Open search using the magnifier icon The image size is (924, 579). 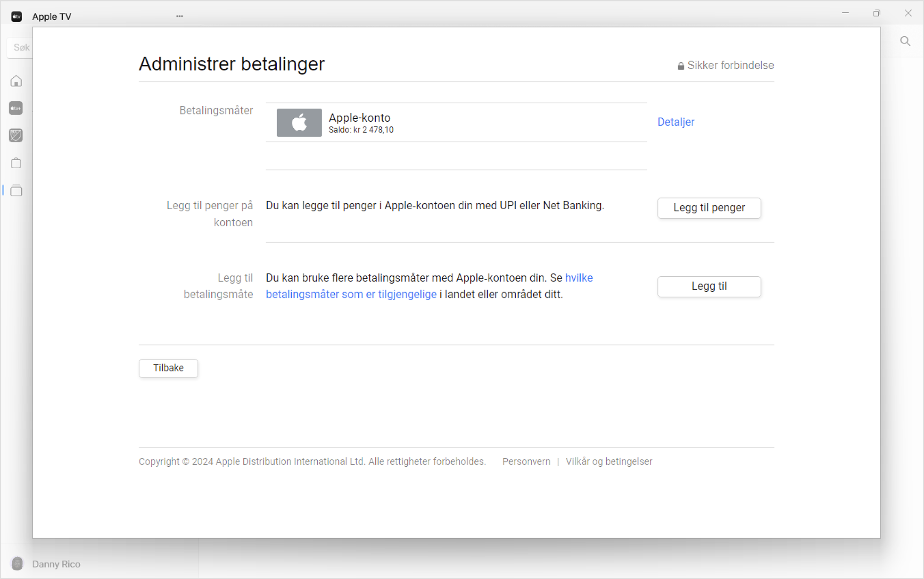[905, 41]
